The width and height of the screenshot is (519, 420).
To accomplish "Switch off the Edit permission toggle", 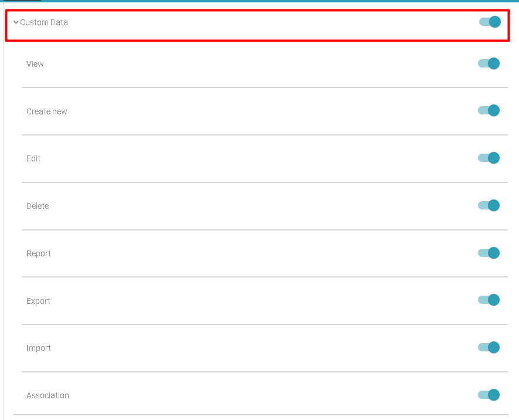I will point(489,158).
